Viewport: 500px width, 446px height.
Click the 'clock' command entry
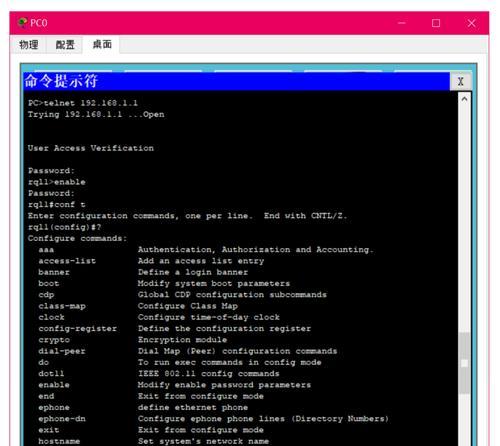[51, 317]
